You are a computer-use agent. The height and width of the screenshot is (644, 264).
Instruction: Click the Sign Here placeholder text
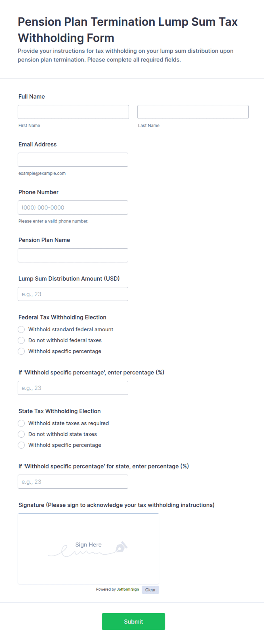click(x=88, y=545)
